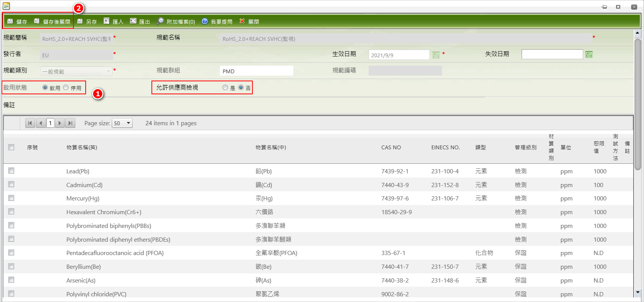Maximize the window
This screenshot has height=302, width=644.
coord(618,7)
